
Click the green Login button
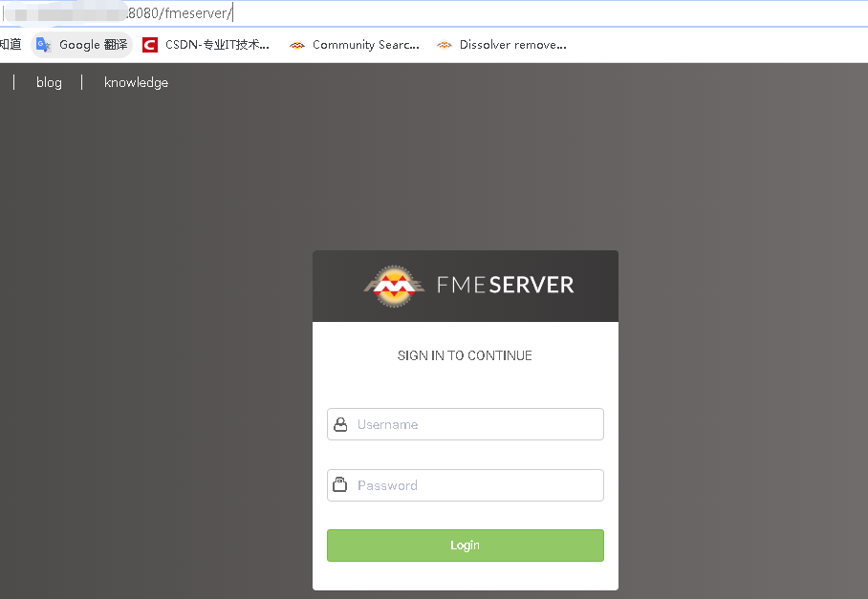tap(465, 546)
